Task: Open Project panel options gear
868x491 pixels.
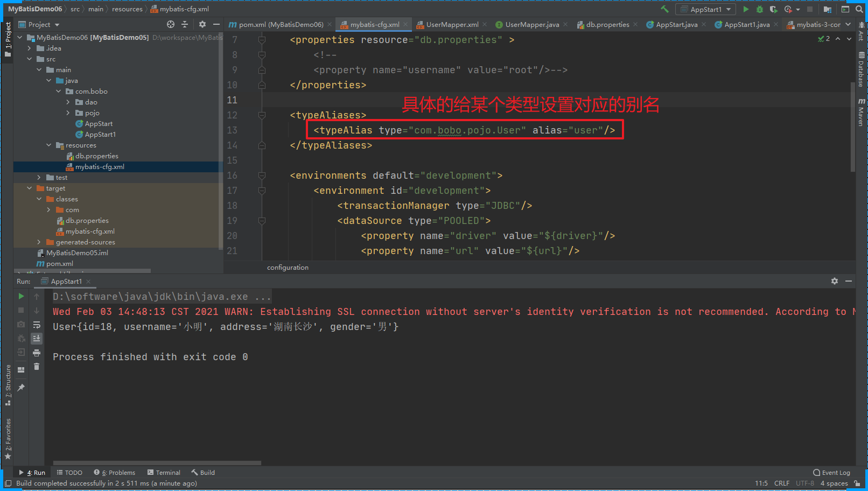Action: point(202,24)
